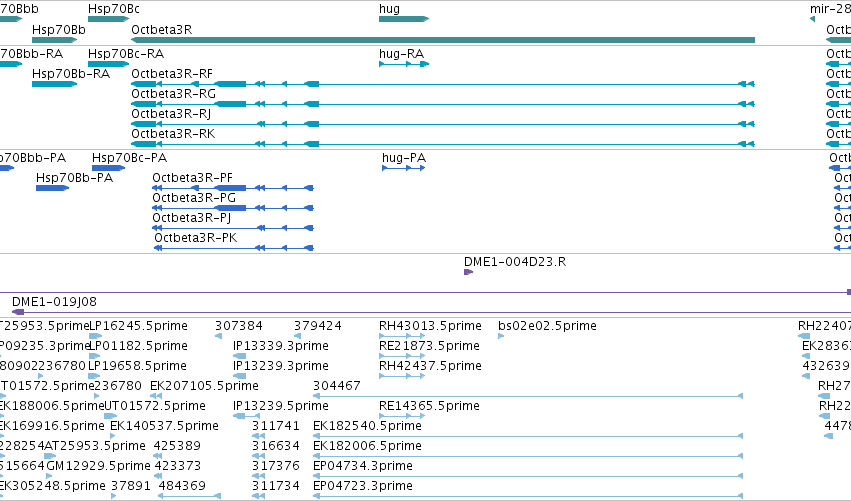Viewport: 851px width, 501px height.
Task: Click the 425389 EST label
Action: (x=177, y=446)
